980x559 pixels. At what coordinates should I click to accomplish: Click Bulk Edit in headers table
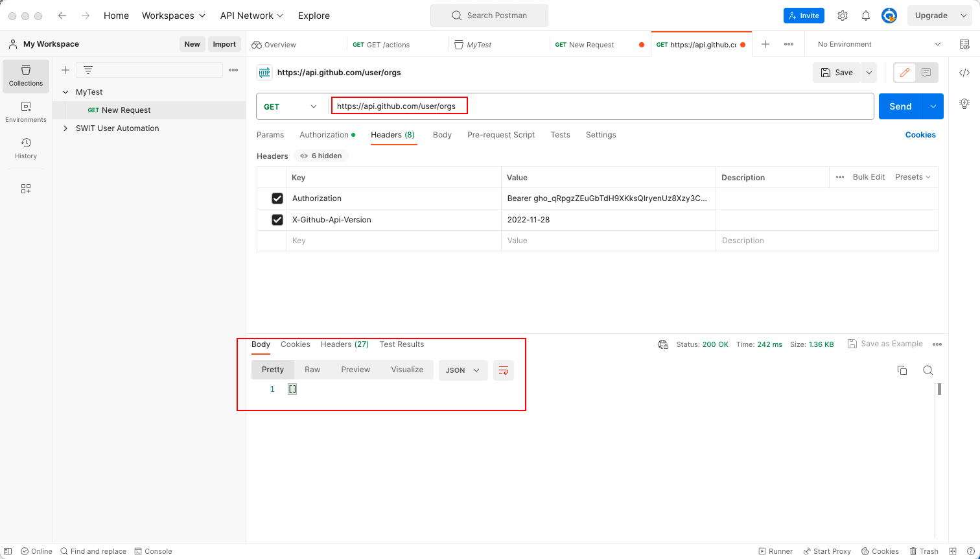point(869,177)
